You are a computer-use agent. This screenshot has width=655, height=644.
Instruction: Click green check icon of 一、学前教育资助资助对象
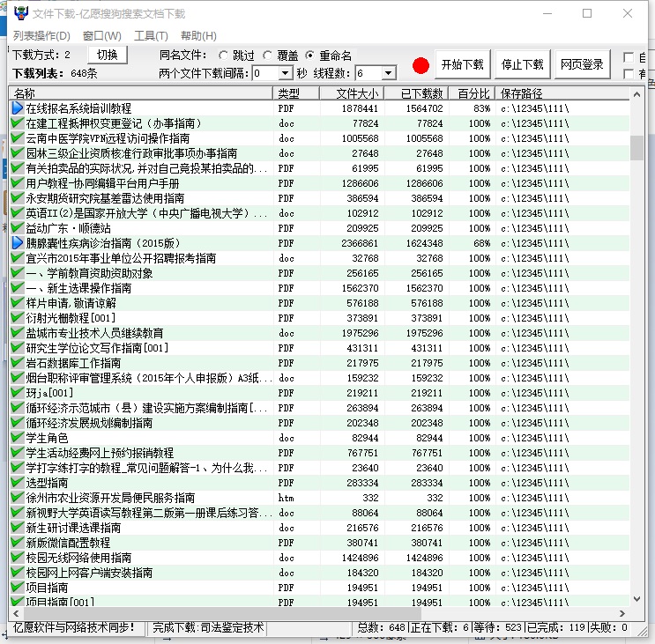coord(18,273)
